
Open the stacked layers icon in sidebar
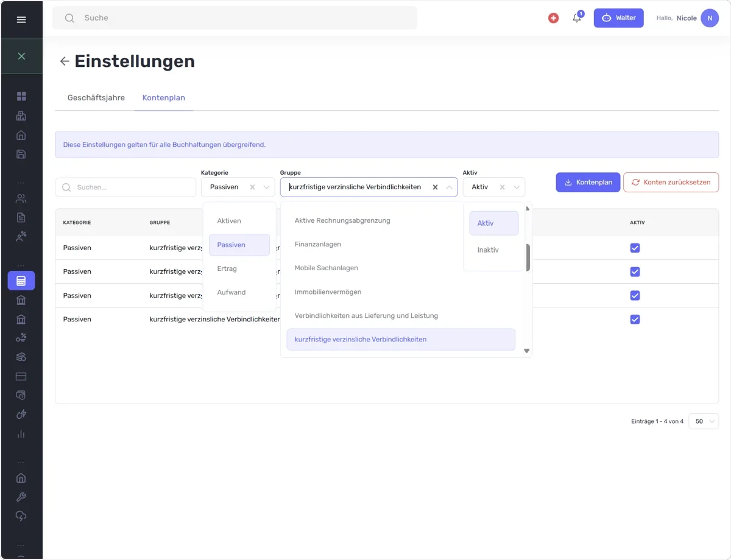click(21, 357)
